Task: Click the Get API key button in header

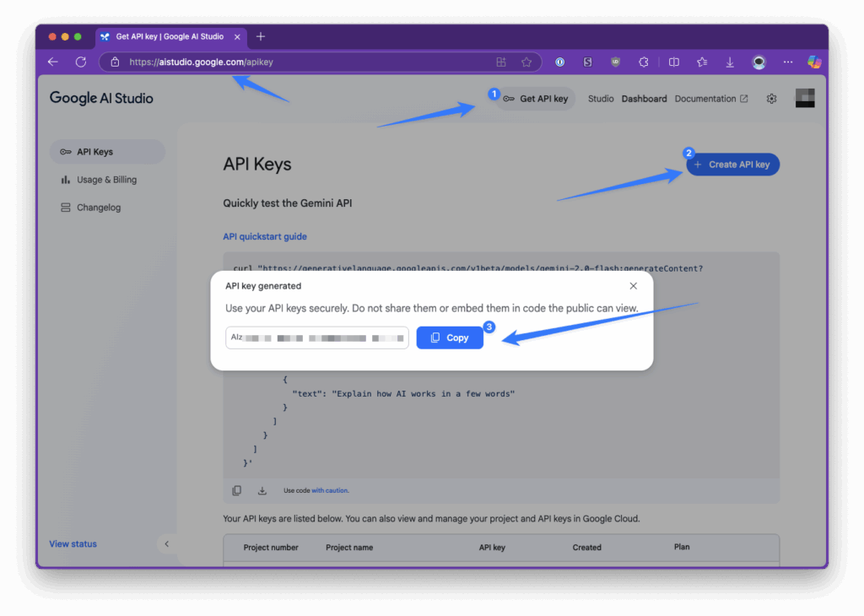Action: pos(536,99)
